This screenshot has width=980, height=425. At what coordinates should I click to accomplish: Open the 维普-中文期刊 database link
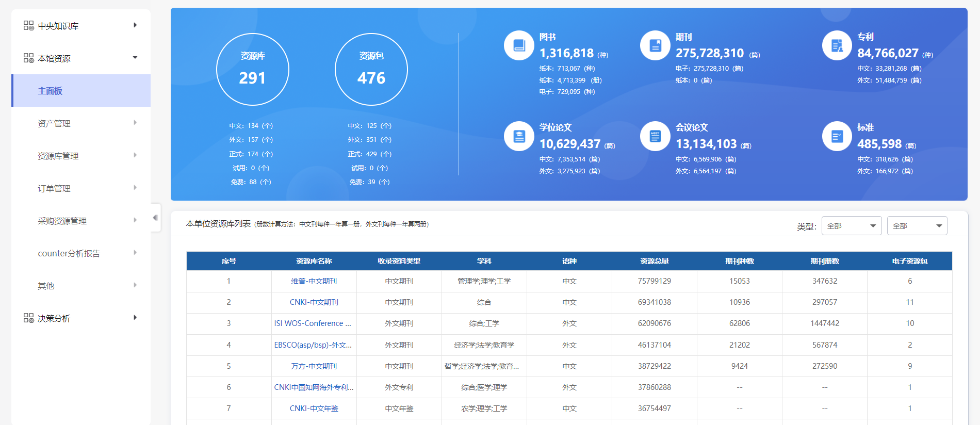click(x=314, y=281)
